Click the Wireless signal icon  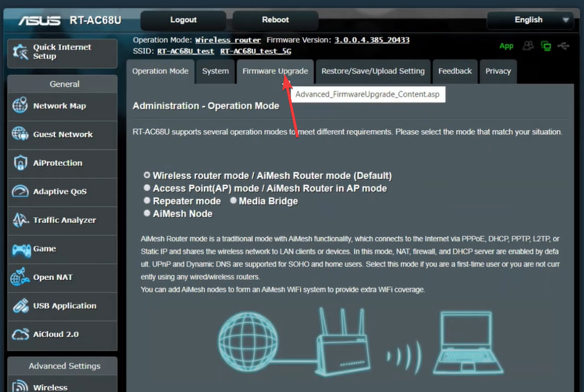(x=20, y=386)
